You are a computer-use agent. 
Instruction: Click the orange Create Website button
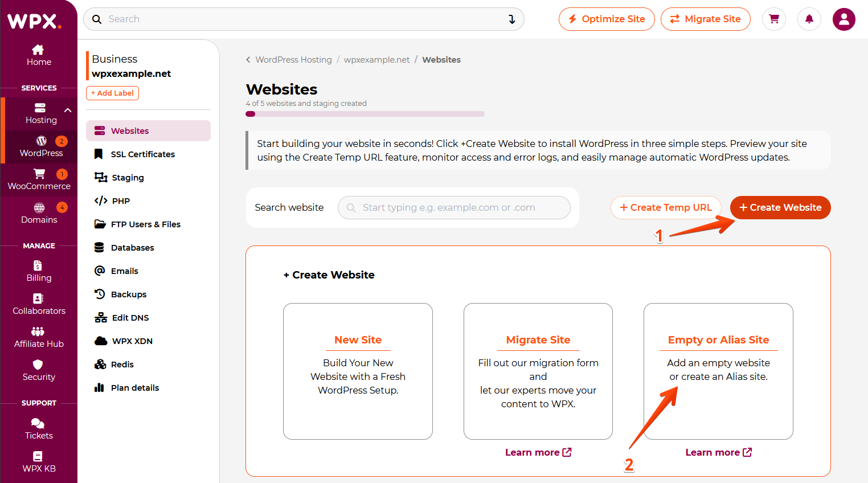780,207
